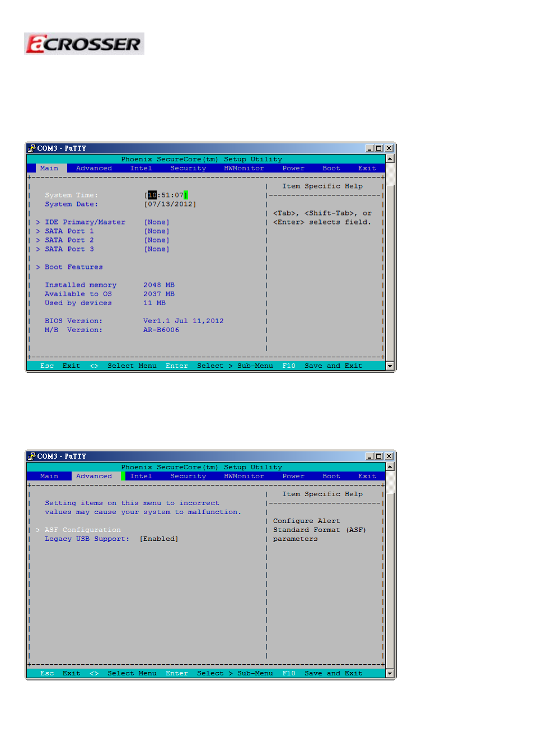Viewport: 534px width, 756px height.
Task: Click the scroll-up arrow in the Advanced-screen PuTTY window
Action: 390,466
